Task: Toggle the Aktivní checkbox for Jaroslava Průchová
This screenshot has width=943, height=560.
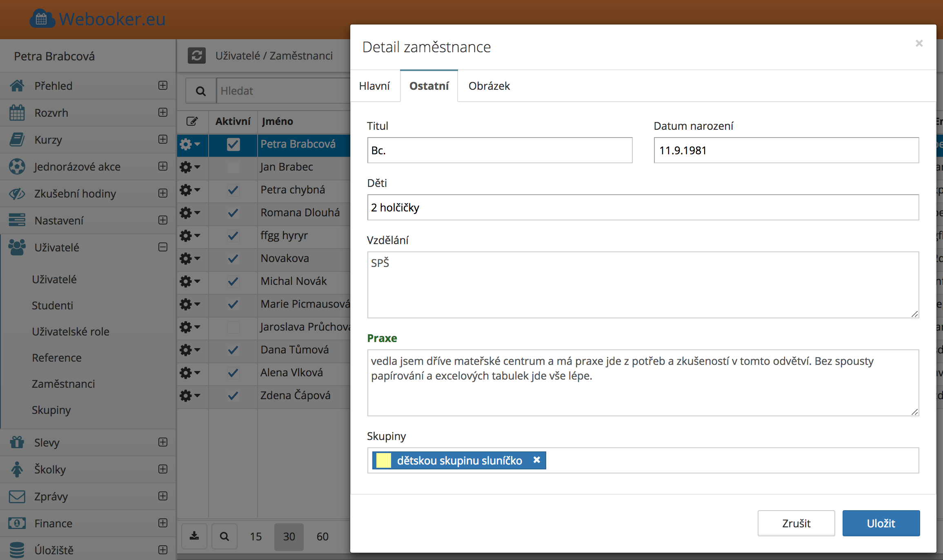Action: (x=233, y=327)
